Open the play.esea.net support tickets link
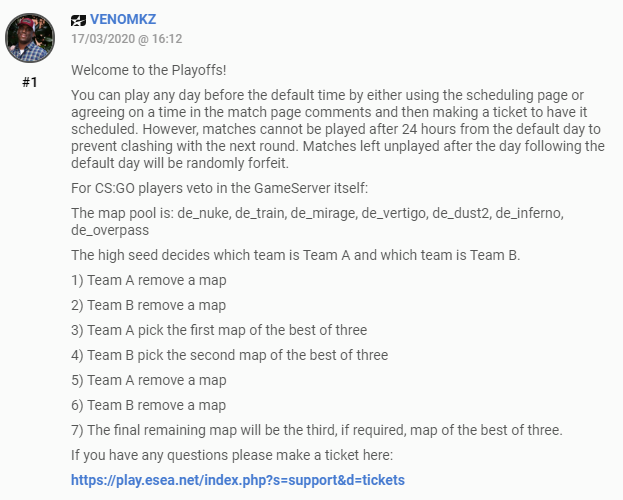This screenshot has height=500, width=623. point(238,480)
